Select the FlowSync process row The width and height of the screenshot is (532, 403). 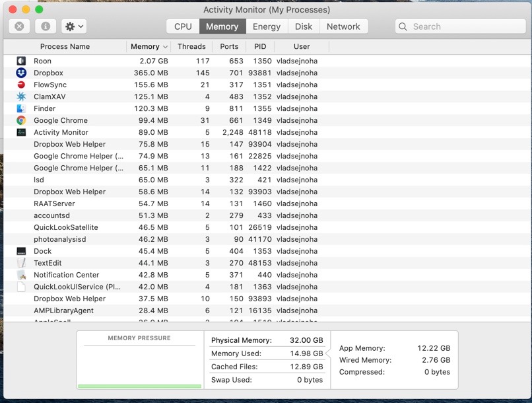click(267, 85)
